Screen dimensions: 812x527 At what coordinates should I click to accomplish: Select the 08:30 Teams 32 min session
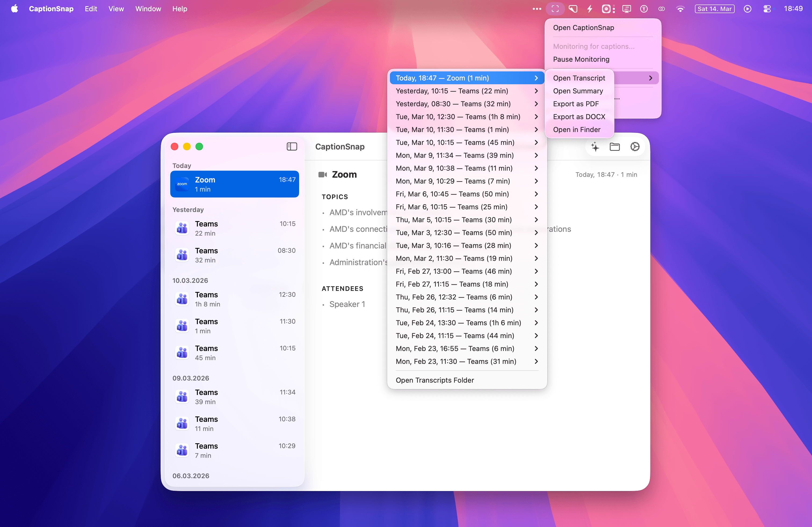[x=234, y=255]
